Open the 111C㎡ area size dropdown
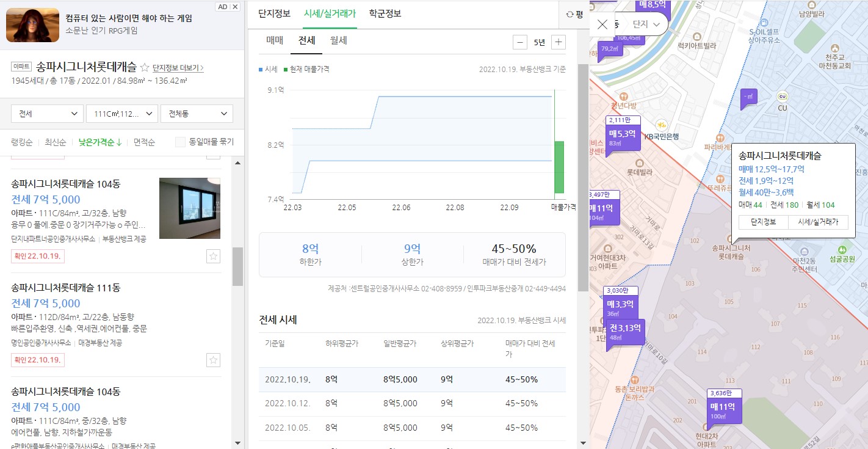868x449 pixels. point(122,114)
